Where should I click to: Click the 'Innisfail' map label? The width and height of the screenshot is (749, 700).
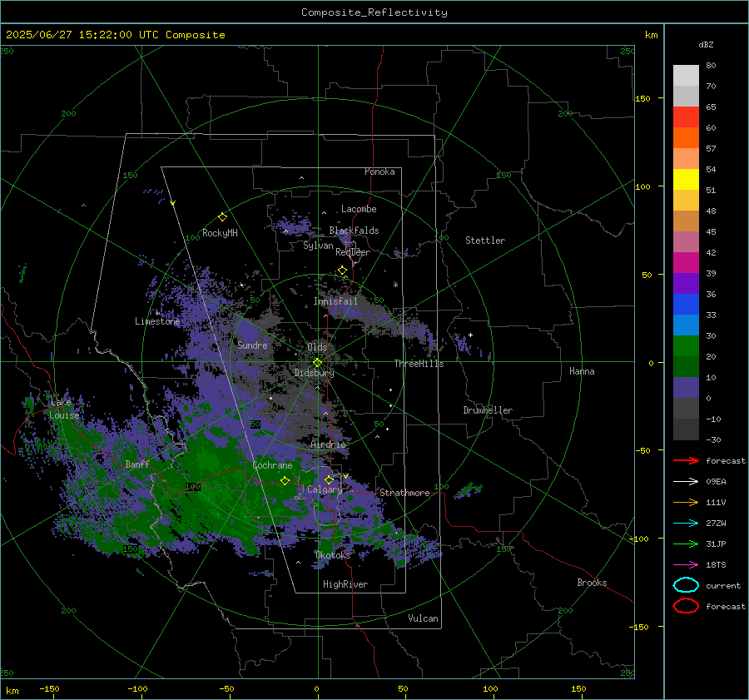[x=335, y=301]
